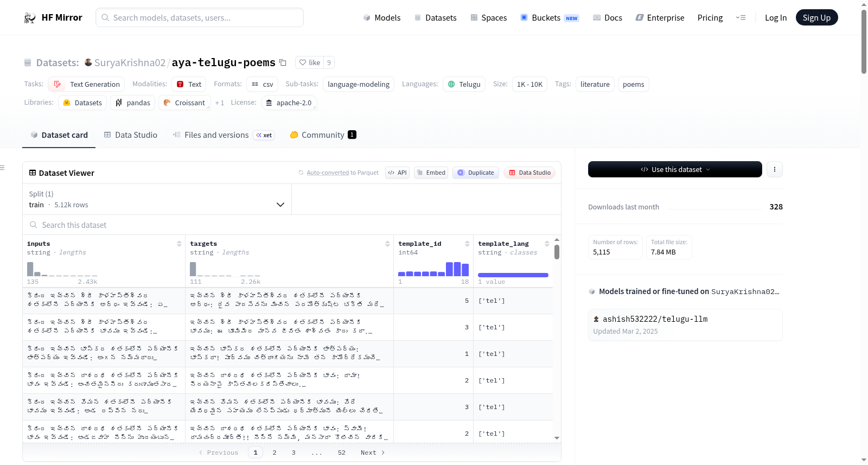Click the Log In link
This screenshot has width=868, height=465.
point(776,18)
